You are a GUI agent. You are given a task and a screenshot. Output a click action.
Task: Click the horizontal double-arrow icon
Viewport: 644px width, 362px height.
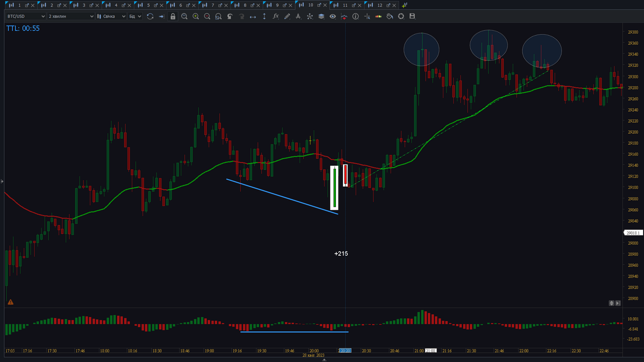coord(253,16)
